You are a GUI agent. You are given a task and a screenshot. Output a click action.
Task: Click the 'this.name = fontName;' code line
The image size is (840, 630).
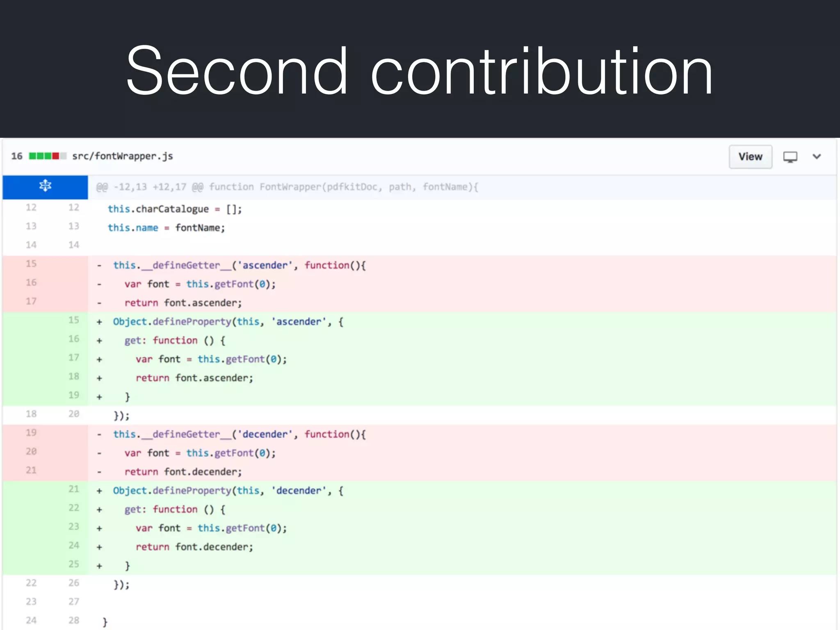click(166, 228)
